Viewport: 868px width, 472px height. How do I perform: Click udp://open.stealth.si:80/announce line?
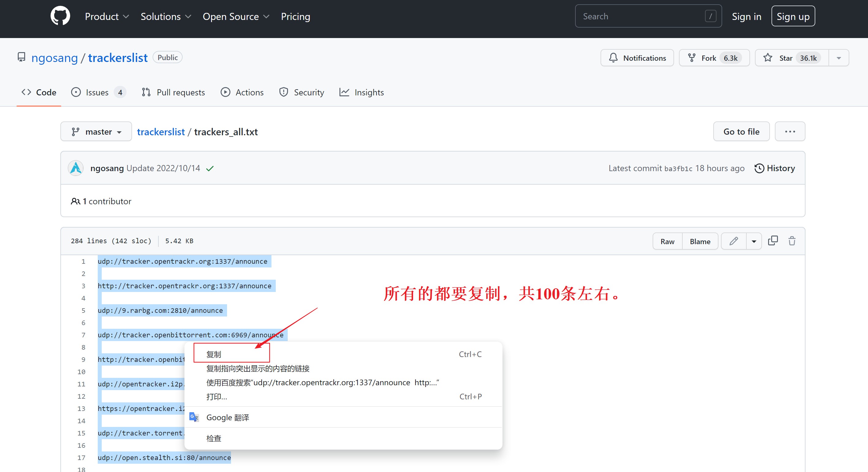[x=165, y=458]
